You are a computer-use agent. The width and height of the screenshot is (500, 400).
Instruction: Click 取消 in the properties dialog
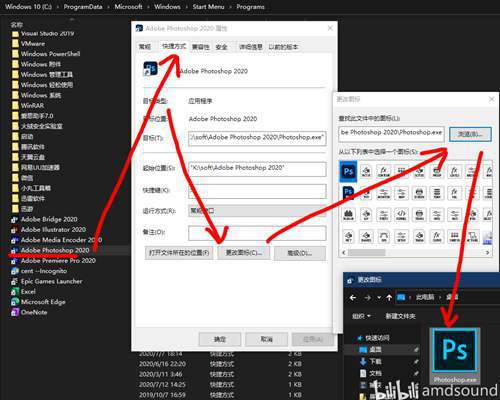click(x=266, y=339)
